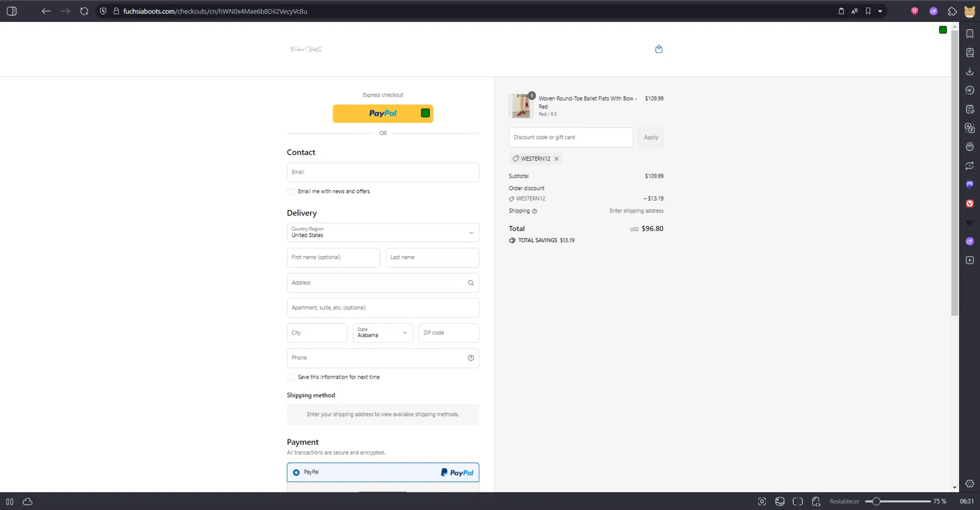Image resolution: width=980 pixels, height=510 pixels.
Task: Focus the Apartment, suite, etc. field
Action: click(383, 308)
